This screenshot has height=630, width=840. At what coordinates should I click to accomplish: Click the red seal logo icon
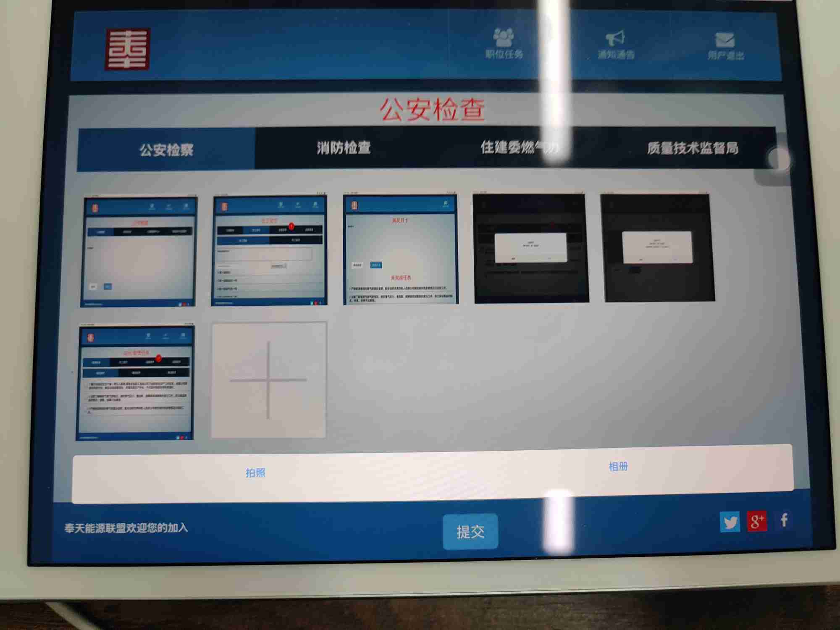pos(128,49)
